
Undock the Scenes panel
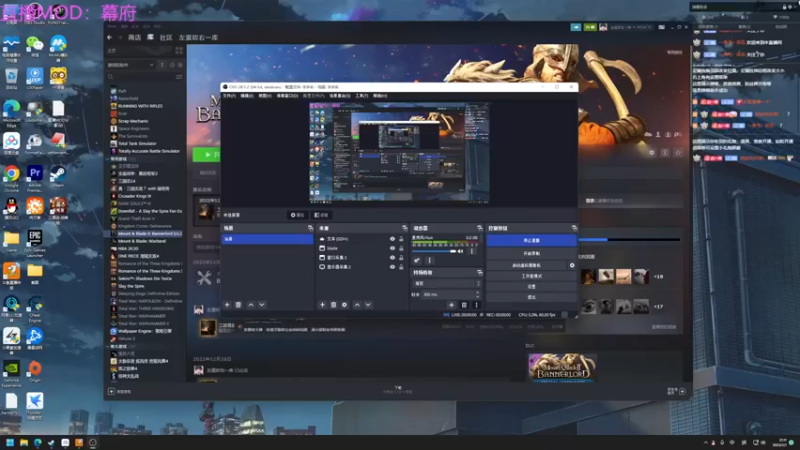point(310,228)
